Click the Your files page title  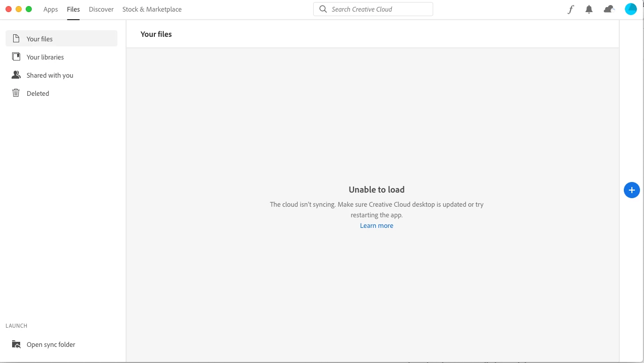click(x=156, y=34)
